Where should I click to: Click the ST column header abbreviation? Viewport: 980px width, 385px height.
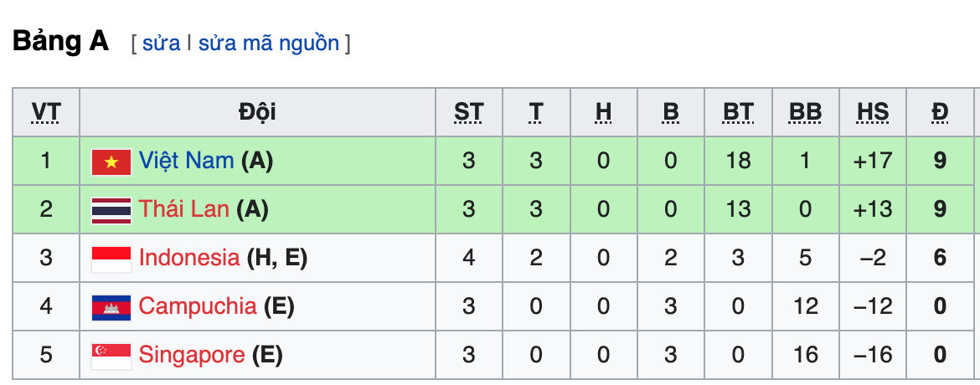pyautogui.click(x=469, y=112)
